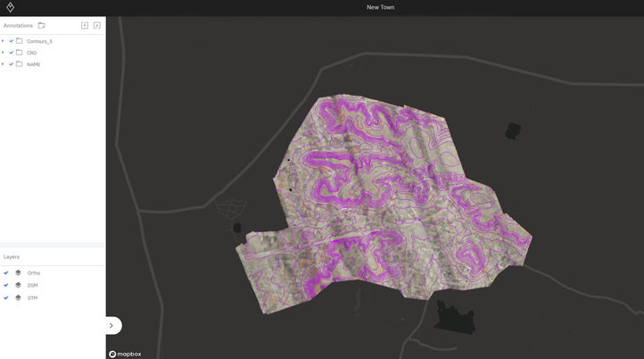Click the layer stack icon for DTM
This screenshot has width=644, height=359.
[18, 298]
